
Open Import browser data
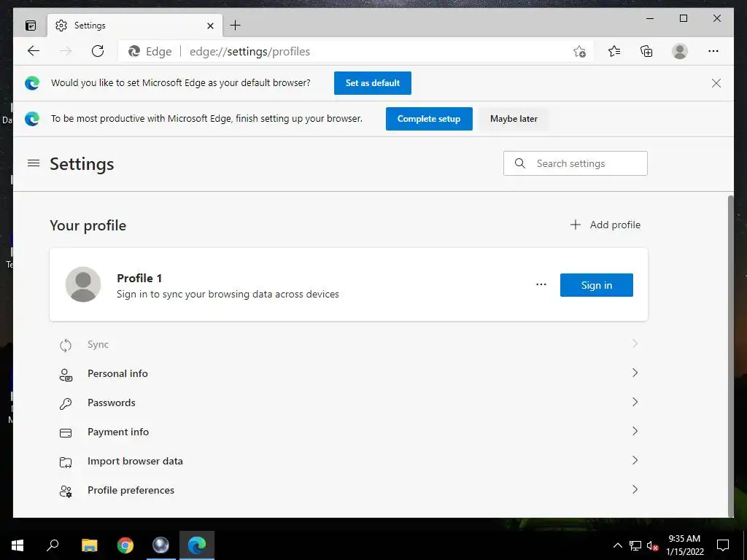click(x=348, y=461)
